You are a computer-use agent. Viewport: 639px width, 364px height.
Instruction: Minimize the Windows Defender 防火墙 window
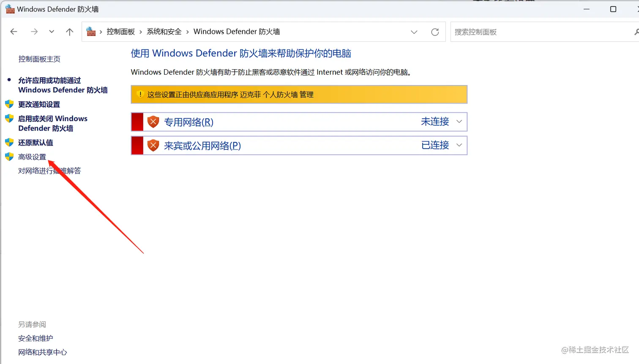click(587, 9)
